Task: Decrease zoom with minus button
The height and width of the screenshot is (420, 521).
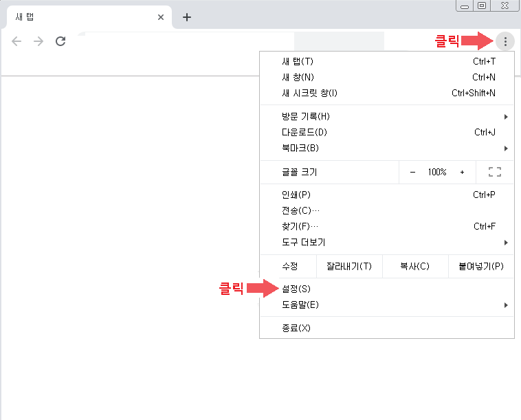Action: [x=412, y=173]
